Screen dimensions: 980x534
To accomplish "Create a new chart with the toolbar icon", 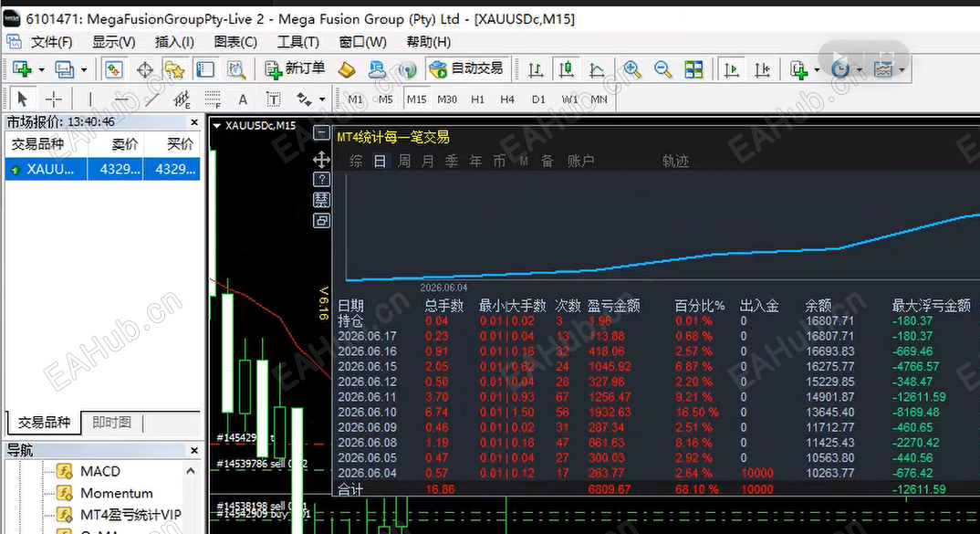I will click(x=22, y=69).
